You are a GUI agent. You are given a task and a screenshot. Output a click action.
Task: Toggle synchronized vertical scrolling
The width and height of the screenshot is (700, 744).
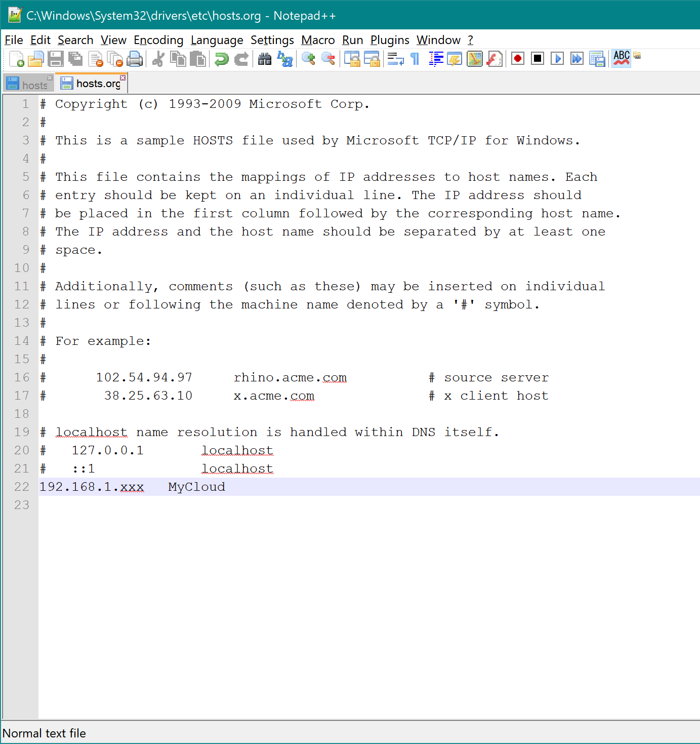[352, 59]
